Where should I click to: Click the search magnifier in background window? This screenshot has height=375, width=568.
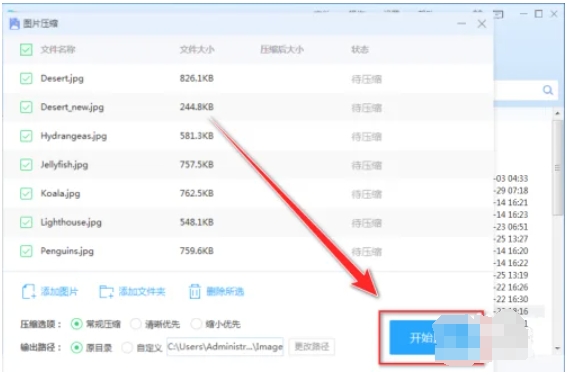(548, 90)
